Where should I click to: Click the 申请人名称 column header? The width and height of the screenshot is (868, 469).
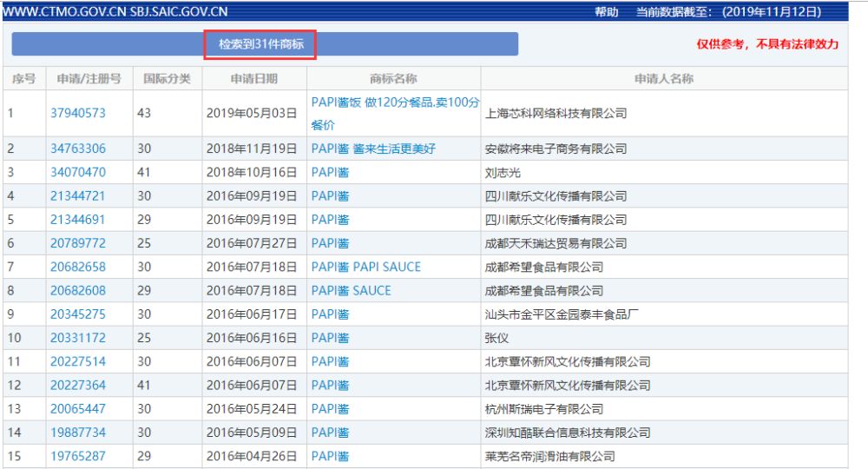pyautogui.click(x=664, y=79)
